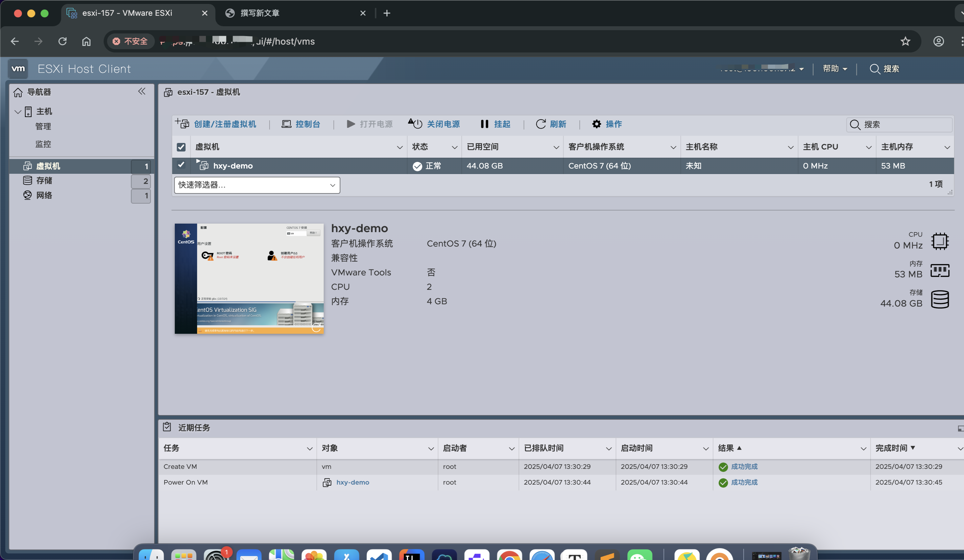Viewport: 964px width, 560px height.
Task: Click the storage database icon in navigator
Action: click(x=28, y=180)
